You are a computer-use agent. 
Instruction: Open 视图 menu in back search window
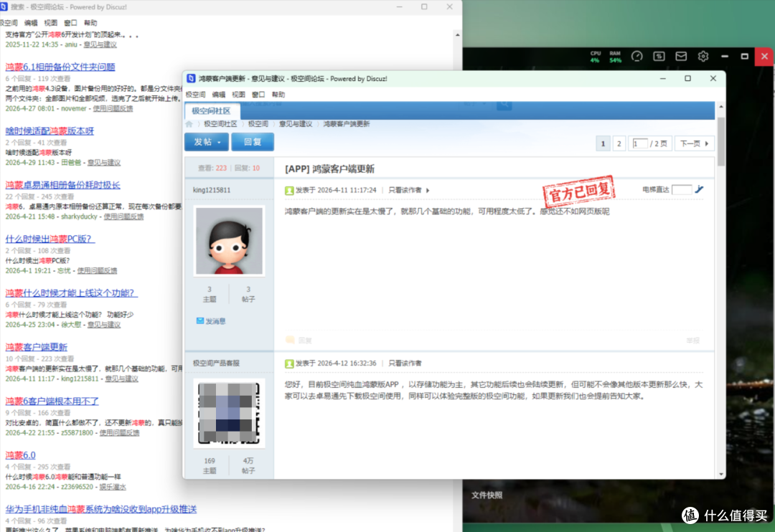pos(51,23)
